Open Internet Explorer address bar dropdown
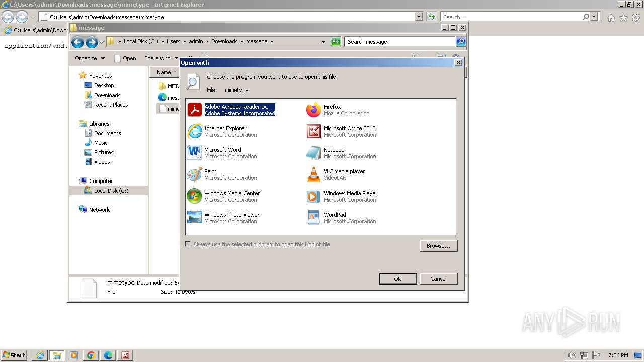Viewport: 644px width, 362px height. 419,17
